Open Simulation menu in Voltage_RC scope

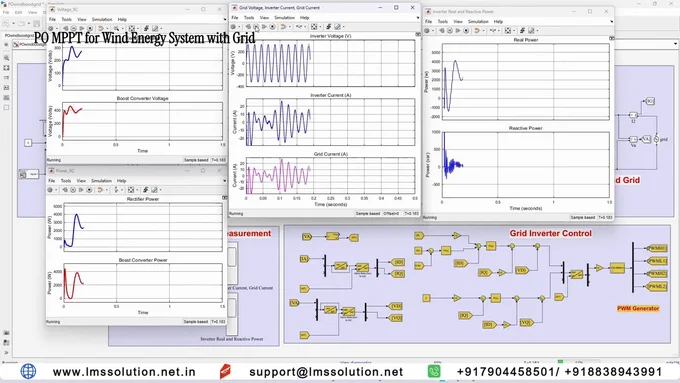point(102,19)
